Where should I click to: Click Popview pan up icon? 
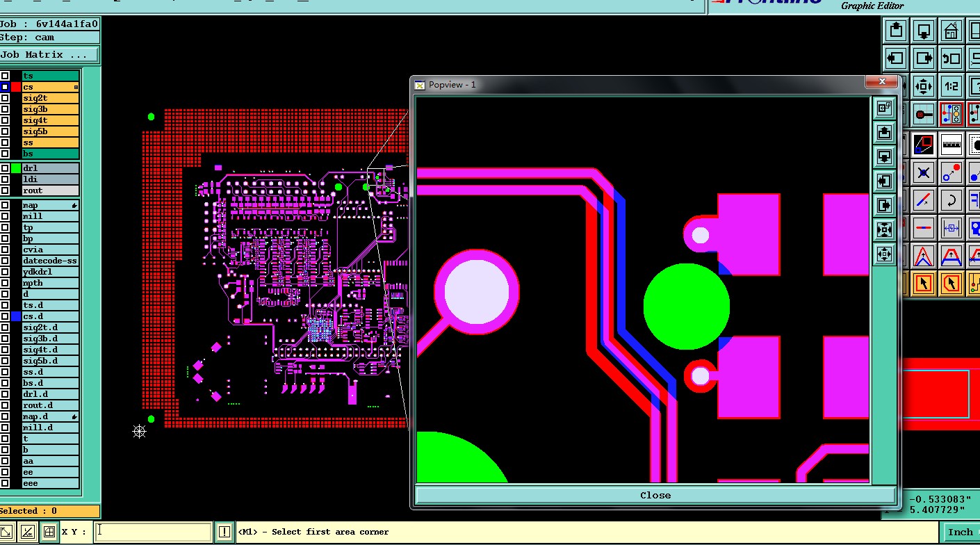pyautogui.click(x=884, y=132)
